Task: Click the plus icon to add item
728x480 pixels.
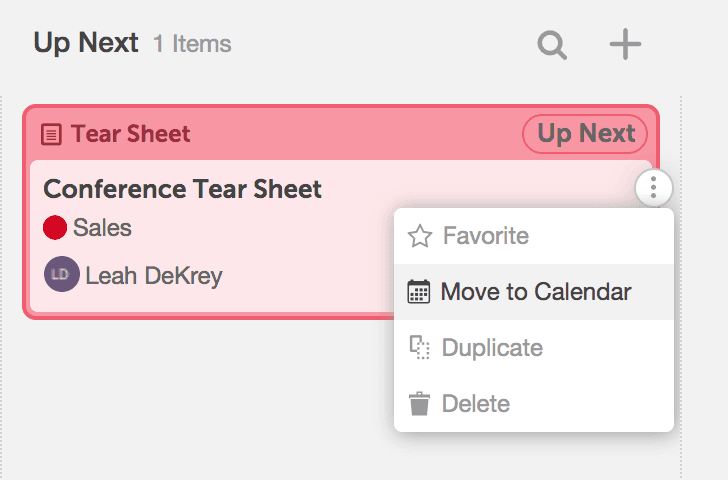Action: [625, 44]
